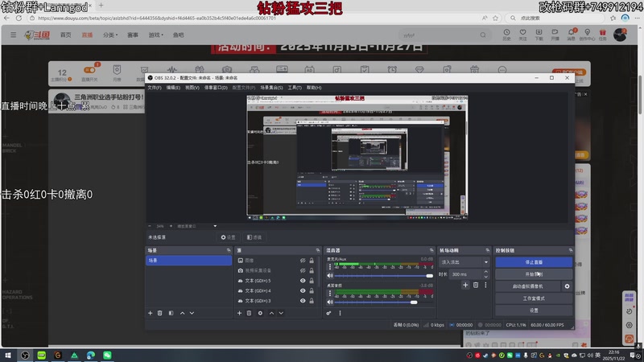Select the 场景 scene item
The height and width of the screenshot is (362, 644).
click(x=188, y=261)
